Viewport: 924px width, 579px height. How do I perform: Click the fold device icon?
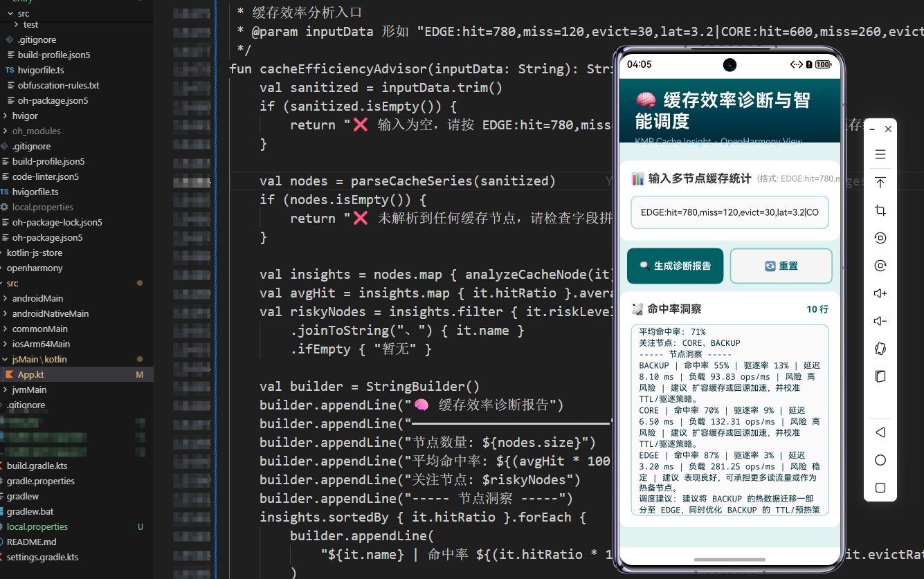tap(880, 376)
